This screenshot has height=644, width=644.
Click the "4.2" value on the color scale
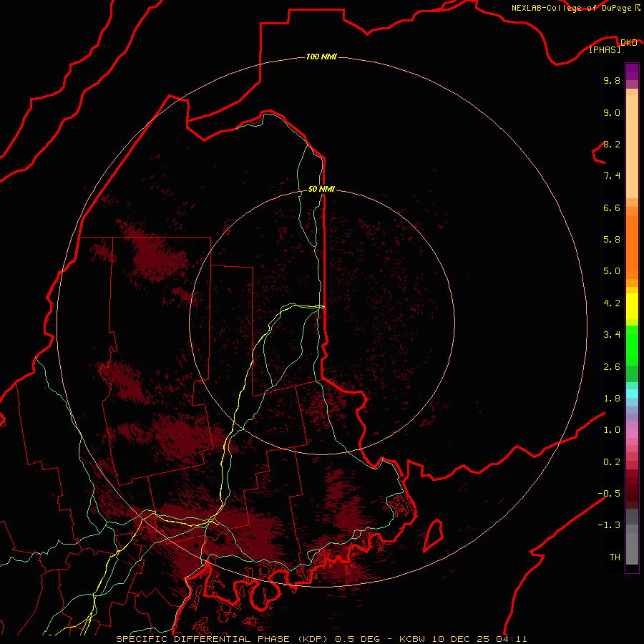(612, 303)
